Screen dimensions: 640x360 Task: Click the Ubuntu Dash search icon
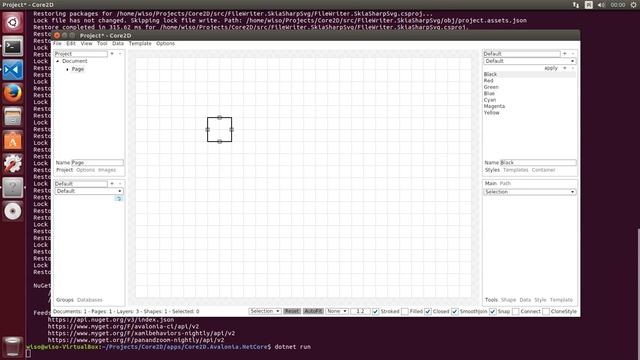point(13,22)
